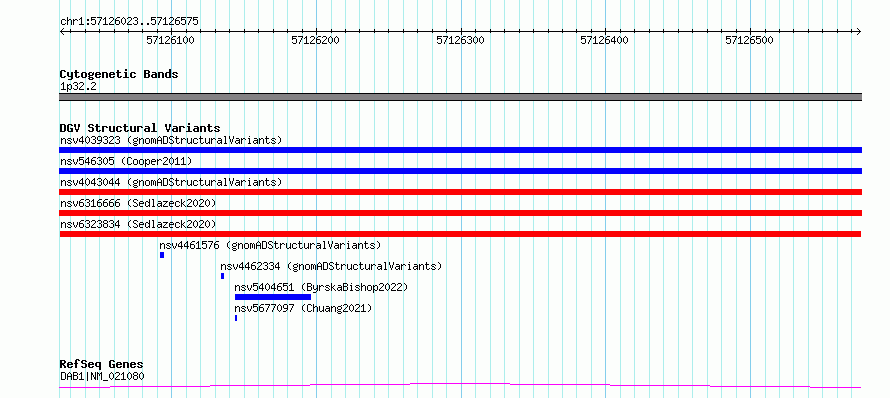Screen dimensions: 890x398
Task: Select the tiny blue marker under nsv5677097
Action: point(236,318)
